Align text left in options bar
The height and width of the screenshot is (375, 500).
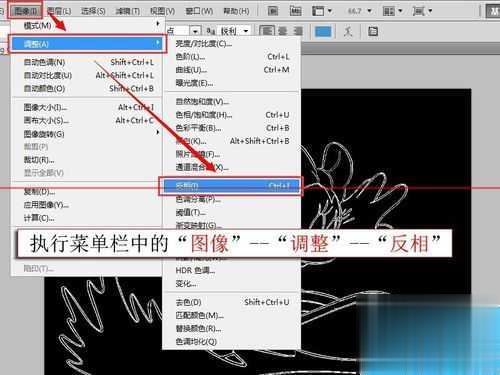[267, 31]
